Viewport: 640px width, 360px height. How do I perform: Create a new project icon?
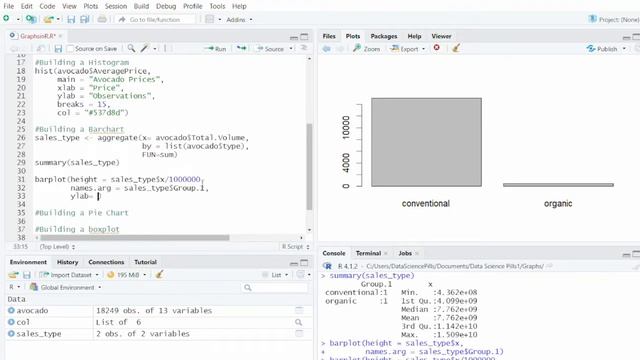pyautogui.click(x=31, y=19)
